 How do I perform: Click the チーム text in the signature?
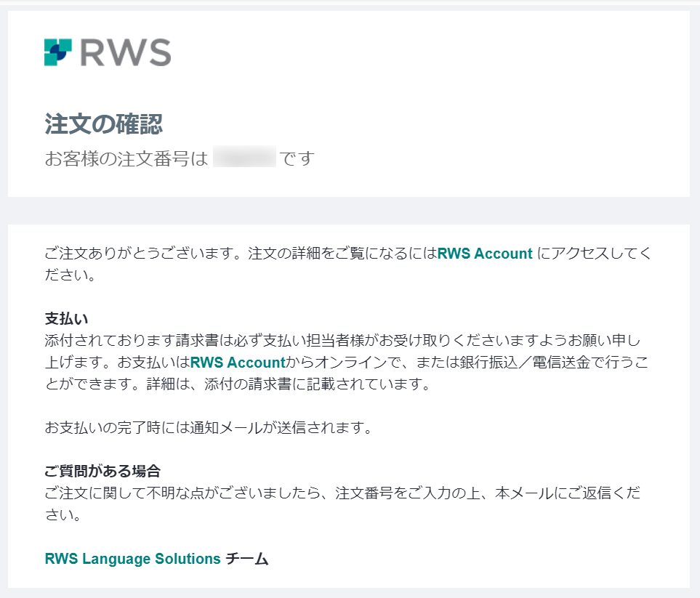247,559
